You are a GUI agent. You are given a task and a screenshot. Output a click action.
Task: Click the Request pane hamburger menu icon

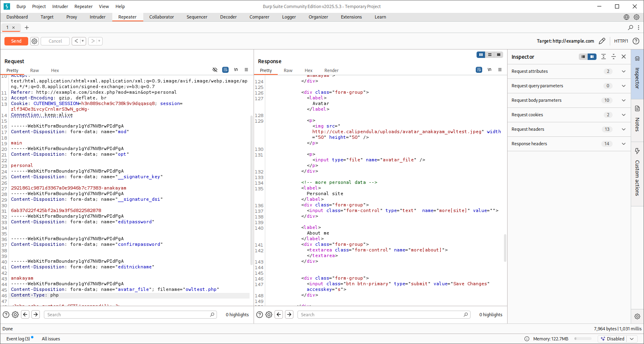coord(246,70)
